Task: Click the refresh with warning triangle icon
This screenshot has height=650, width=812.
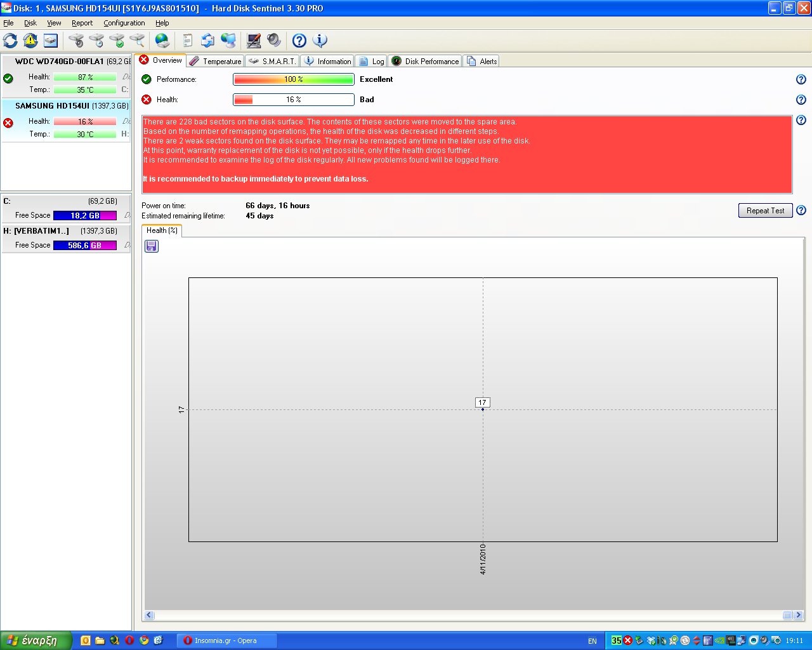Action: pyautogui.click(x=30, y=41)
